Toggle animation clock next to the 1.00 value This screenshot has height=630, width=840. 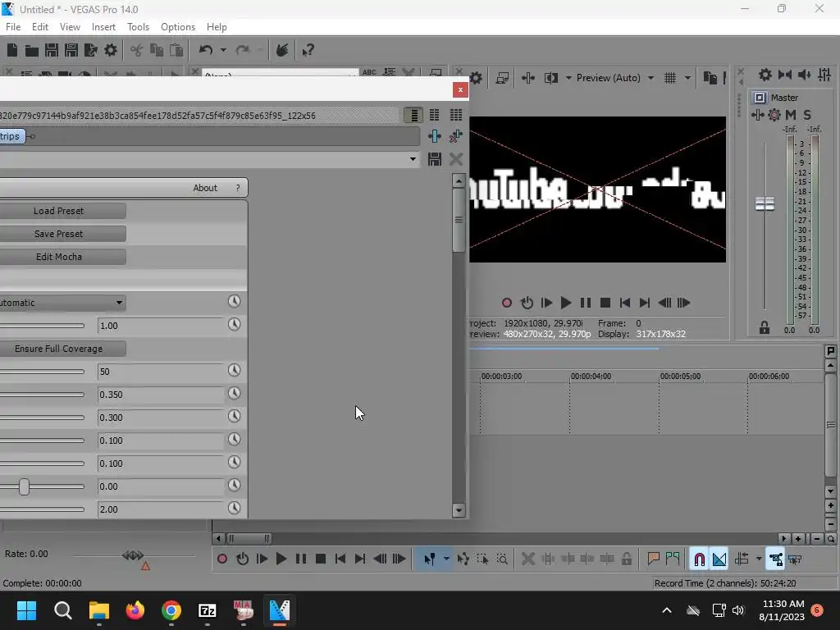(234, 324)
